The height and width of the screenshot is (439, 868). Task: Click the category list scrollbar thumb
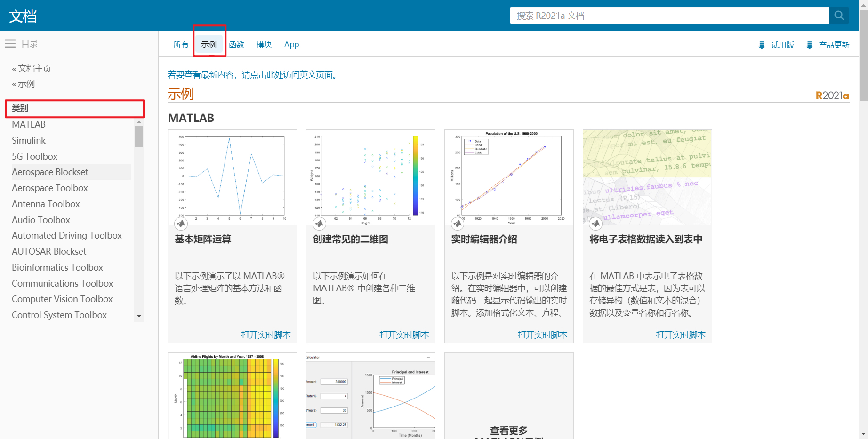click(x=139, y=137)
